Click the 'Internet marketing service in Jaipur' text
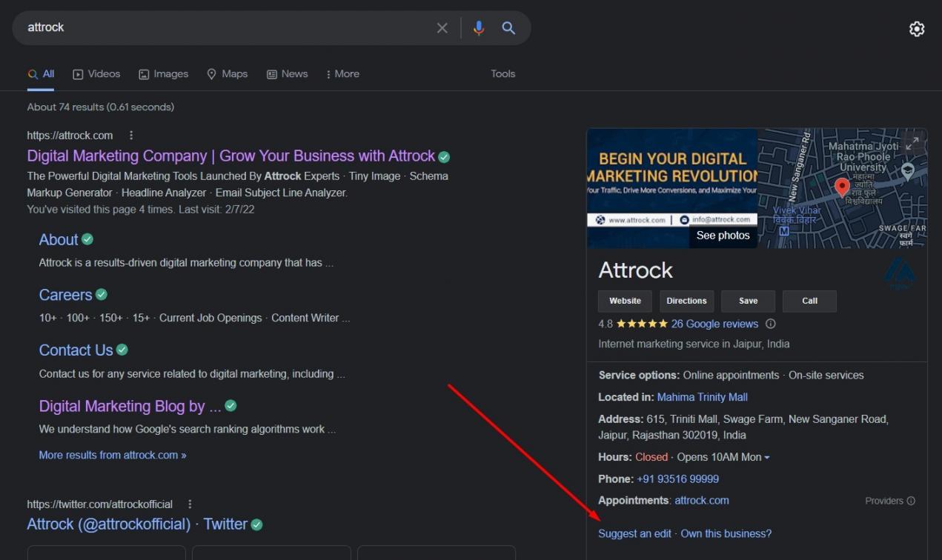The image size is (942, 560). coord(694,344)
